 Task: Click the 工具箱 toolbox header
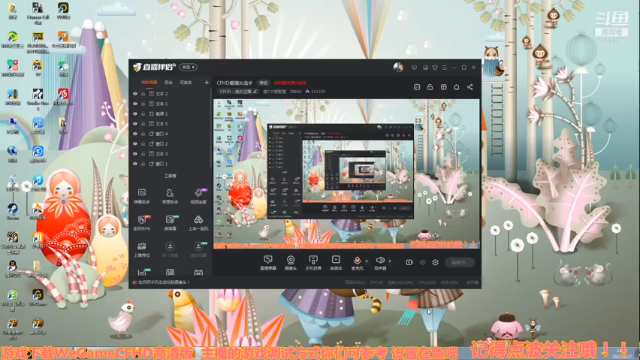pyautogui.click(x=170, y=176)
